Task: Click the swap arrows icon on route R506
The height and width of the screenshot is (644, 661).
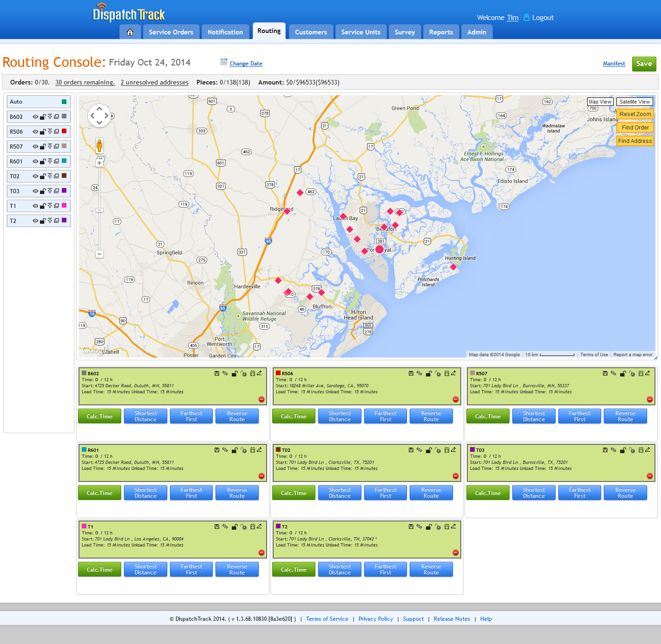Action: (x=419, y=373)
